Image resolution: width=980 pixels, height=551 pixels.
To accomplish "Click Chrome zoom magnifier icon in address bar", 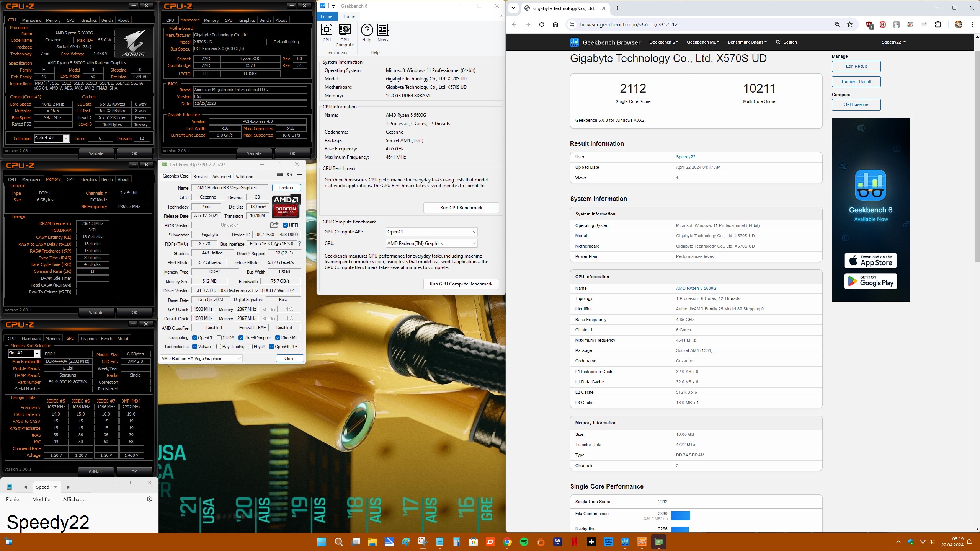I will click(837, 24).
